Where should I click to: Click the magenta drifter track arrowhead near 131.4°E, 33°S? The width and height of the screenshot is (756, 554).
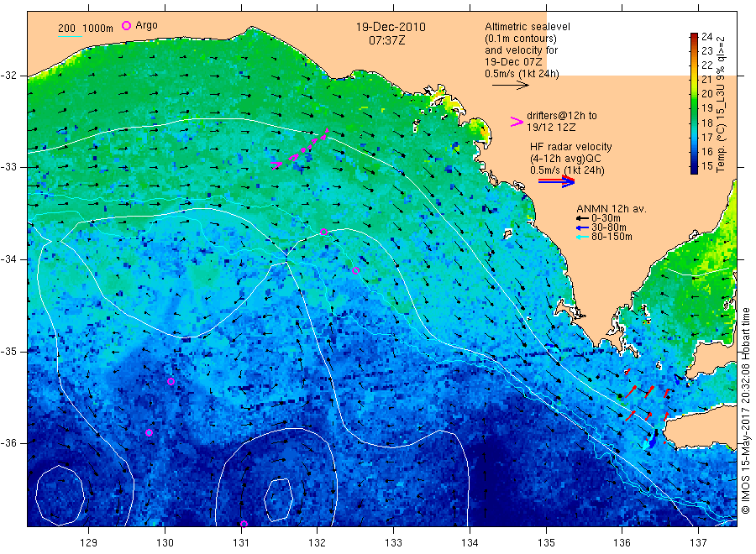(276, 165)
